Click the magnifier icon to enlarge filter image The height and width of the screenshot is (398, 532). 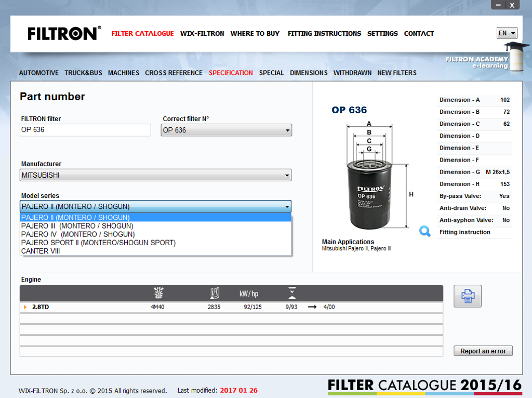425,232
